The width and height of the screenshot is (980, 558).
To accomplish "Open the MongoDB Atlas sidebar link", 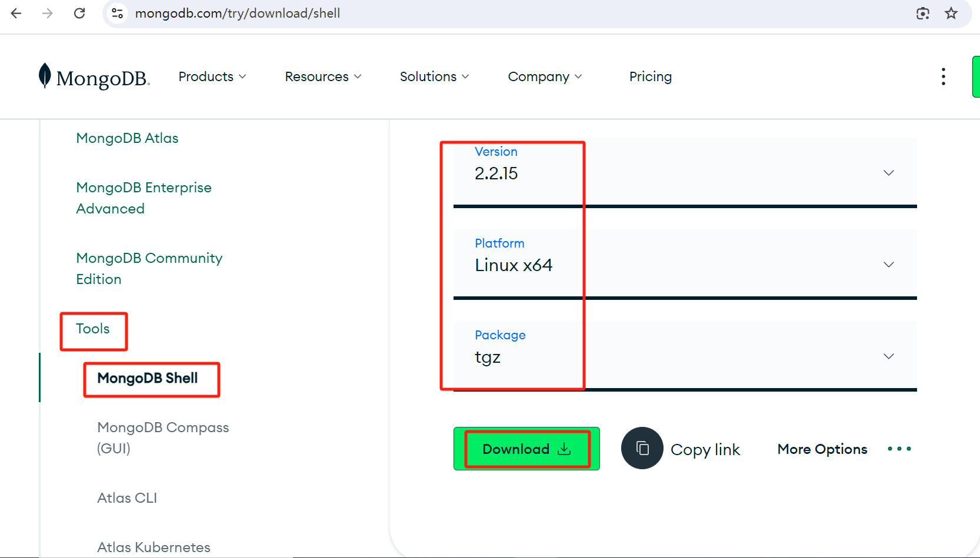I will 127,138.
